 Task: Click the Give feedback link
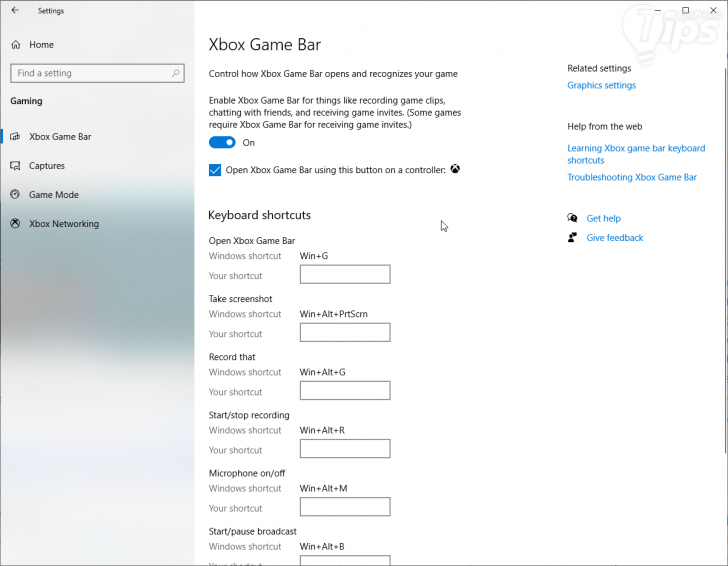615,238
